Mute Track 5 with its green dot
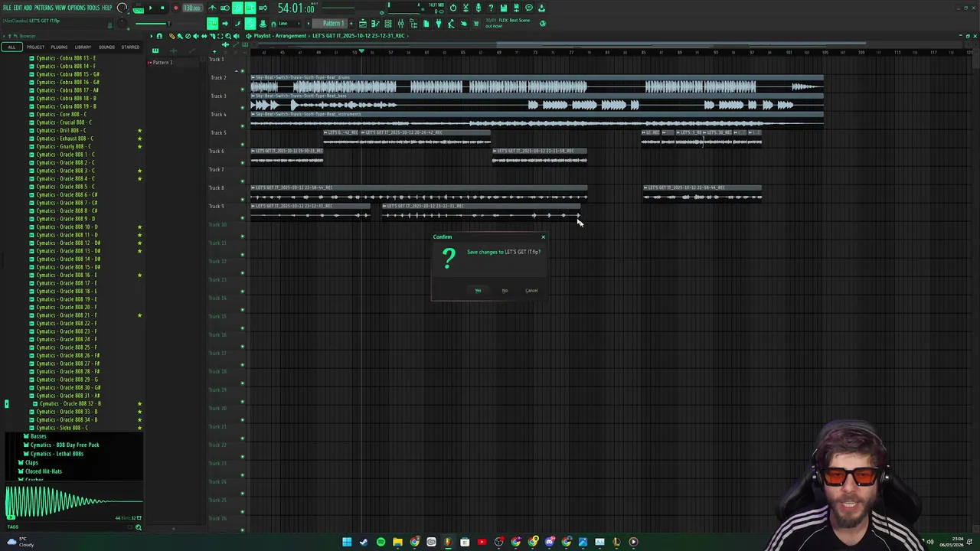 click(x=243, y=145)
